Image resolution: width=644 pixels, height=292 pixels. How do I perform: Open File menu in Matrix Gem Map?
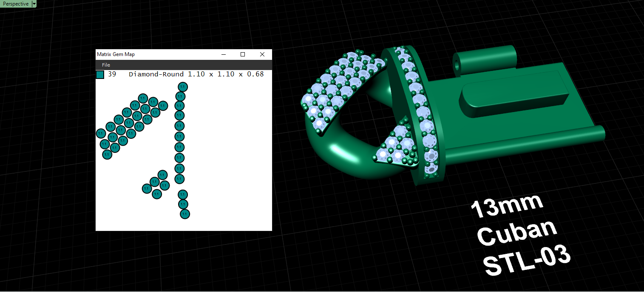click(x=106, y=65)
